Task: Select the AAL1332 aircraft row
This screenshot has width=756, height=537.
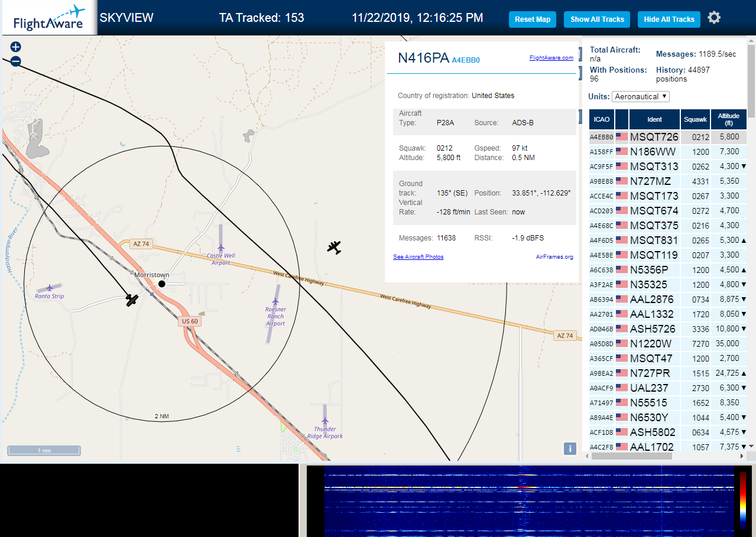Action: (x=668, y=314)
